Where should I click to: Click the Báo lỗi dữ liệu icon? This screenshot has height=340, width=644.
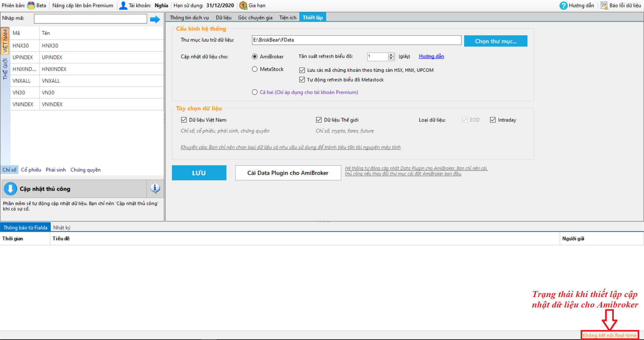pos(604,5)
